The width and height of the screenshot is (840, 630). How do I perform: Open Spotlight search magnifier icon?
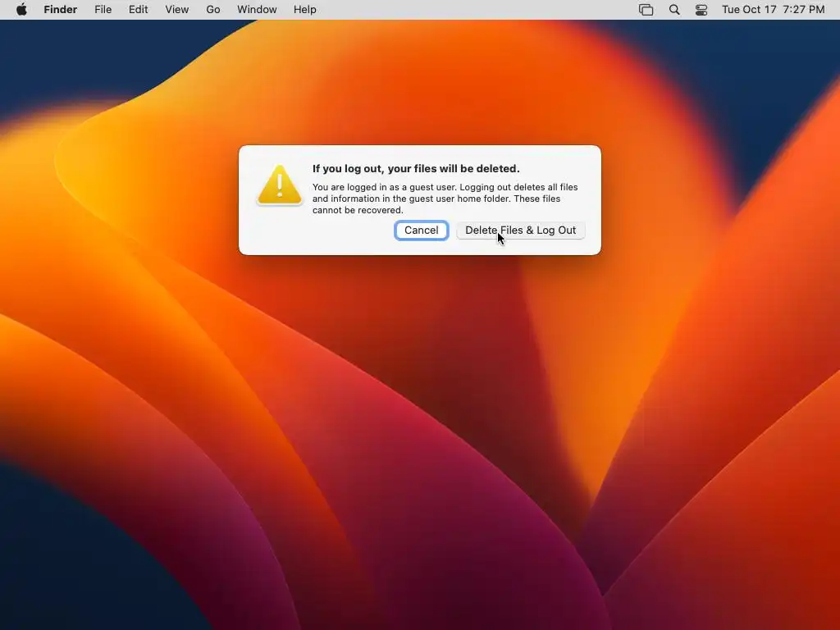pos(674,10)
